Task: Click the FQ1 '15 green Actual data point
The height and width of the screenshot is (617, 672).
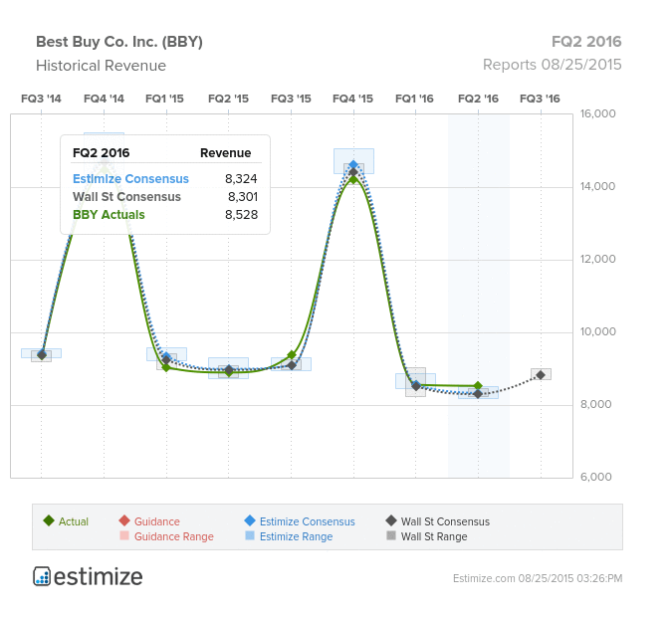Action: click(166, 367)
